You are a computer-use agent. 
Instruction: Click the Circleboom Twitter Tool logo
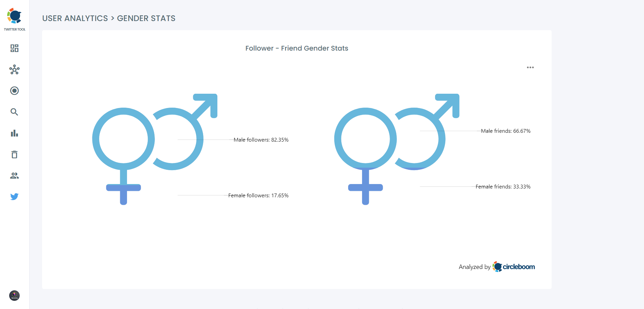pos(14,15)
